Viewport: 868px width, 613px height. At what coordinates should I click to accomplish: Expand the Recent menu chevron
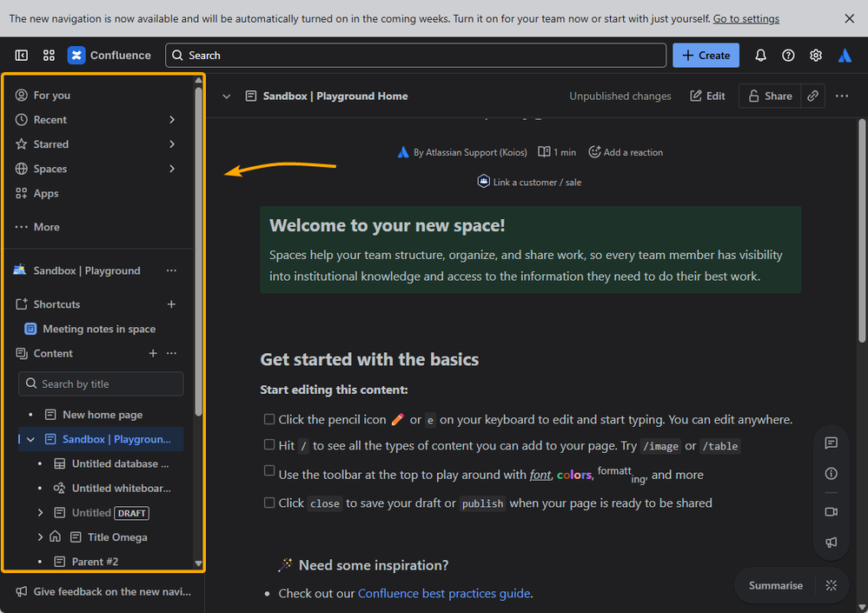[x=172, y=120]
